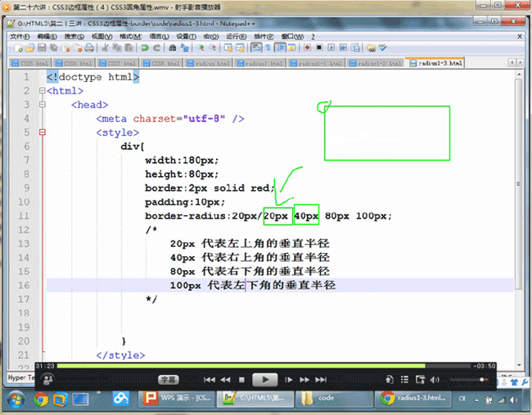
Task: Collapse the head fold marker on line 3
Action: coord(42,105)
